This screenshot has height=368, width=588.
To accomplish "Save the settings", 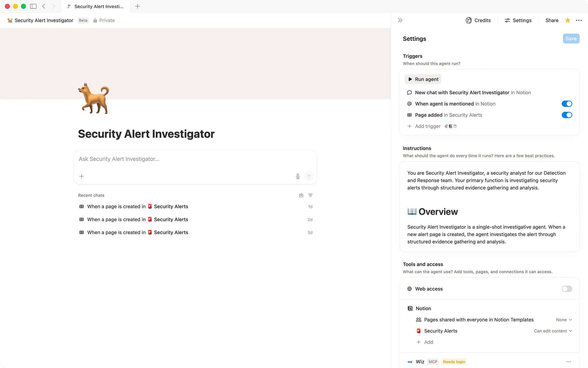I will (571, 39).
